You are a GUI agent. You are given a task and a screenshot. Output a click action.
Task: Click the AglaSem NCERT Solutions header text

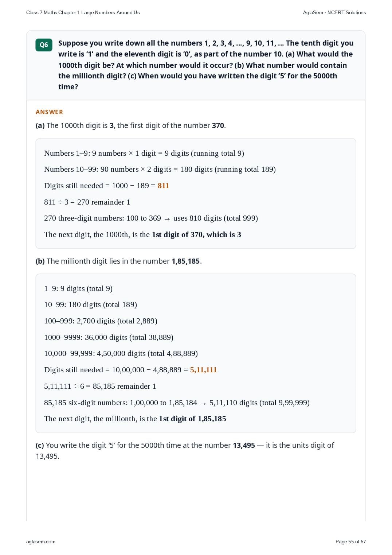[334, 12]
